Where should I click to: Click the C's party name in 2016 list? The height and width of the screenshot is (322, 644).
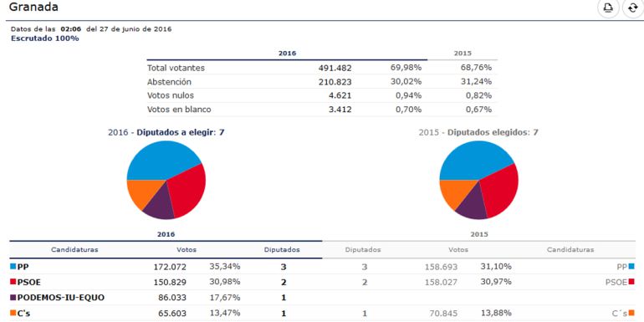(23, 314)
